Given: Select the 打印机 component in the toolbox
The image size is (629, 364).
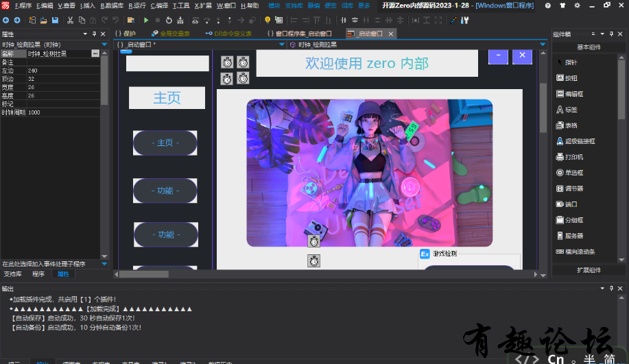Looking at the screenshot, I should 573,157.
